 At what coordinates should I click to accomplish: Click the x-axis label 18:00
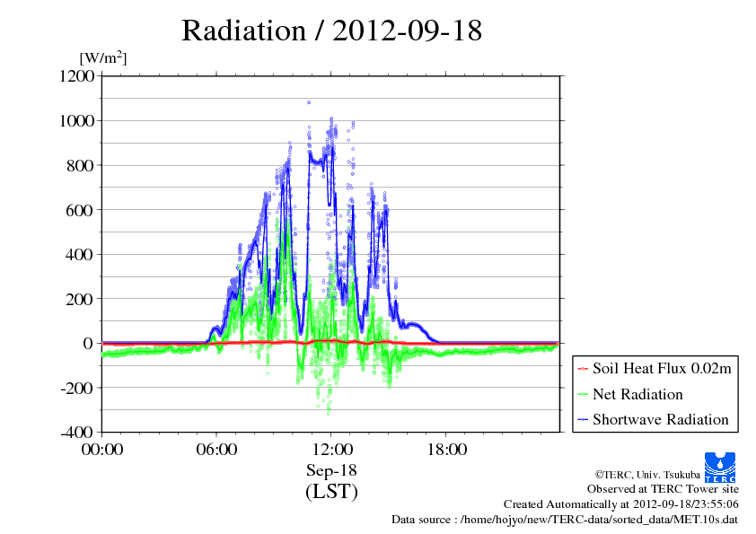pyautogui.click(x=446, y=449)
